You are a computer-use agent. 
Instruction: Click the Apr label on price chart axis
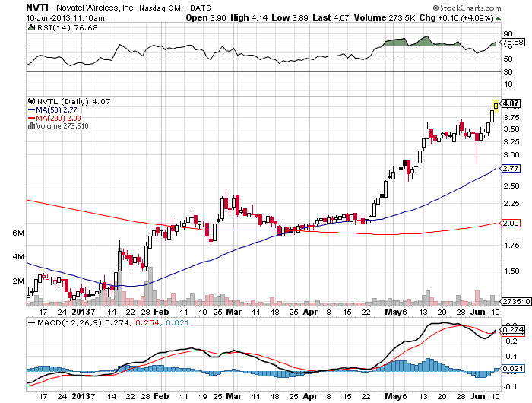coord(310,312)
